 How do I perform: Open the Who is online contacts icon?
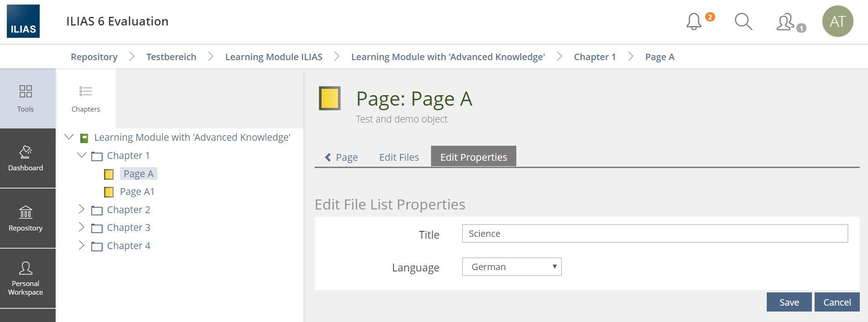(x=786, y=22)
